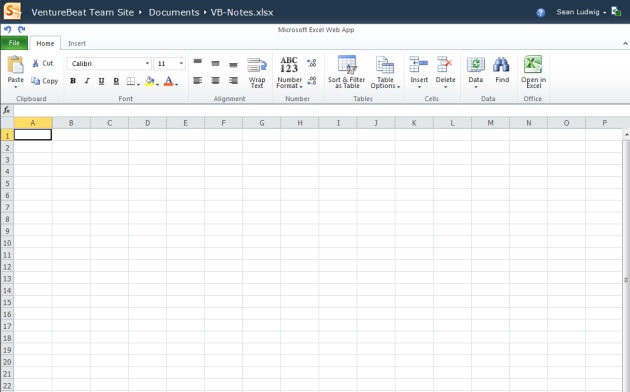Viewport: 630px width, 392px height.
Task: Copy the selected cell contents
Action: [x=45, y=81]
